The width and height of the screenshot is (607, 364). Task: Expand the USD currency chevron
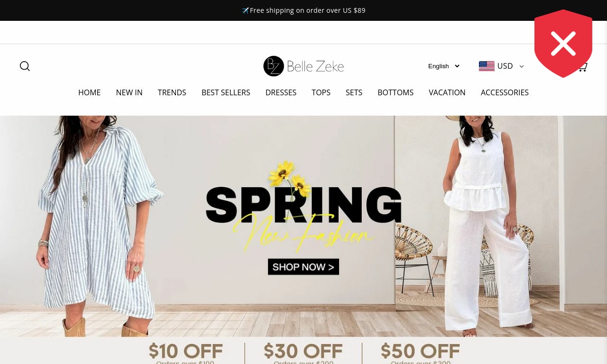click(x=522, y=66)
